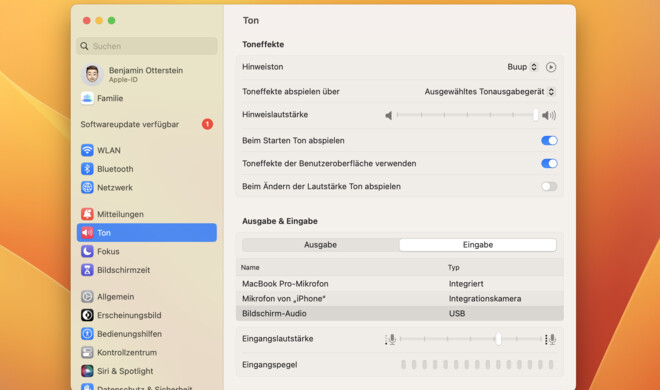This screenshot has width=660, height=390.
Task: Select Bildschirm-Audio USB row
Action: pos(399,313)
